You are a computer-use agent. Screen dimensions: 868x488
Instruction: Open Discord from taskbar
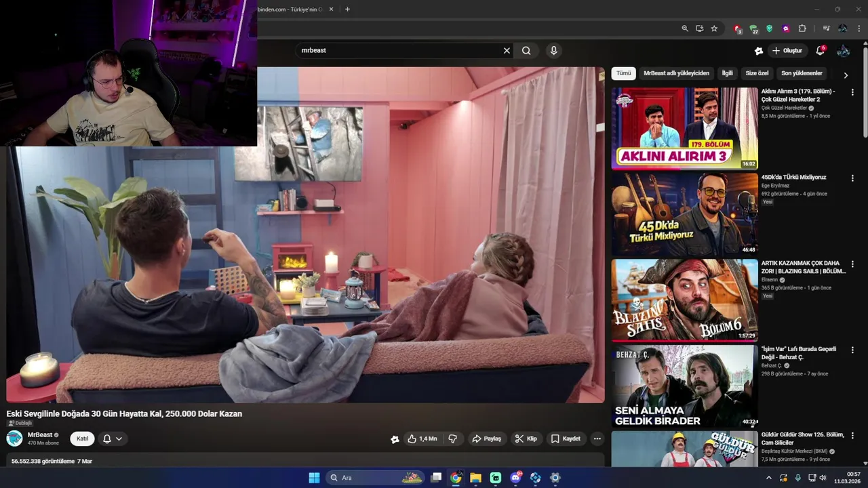pos(515,478)
